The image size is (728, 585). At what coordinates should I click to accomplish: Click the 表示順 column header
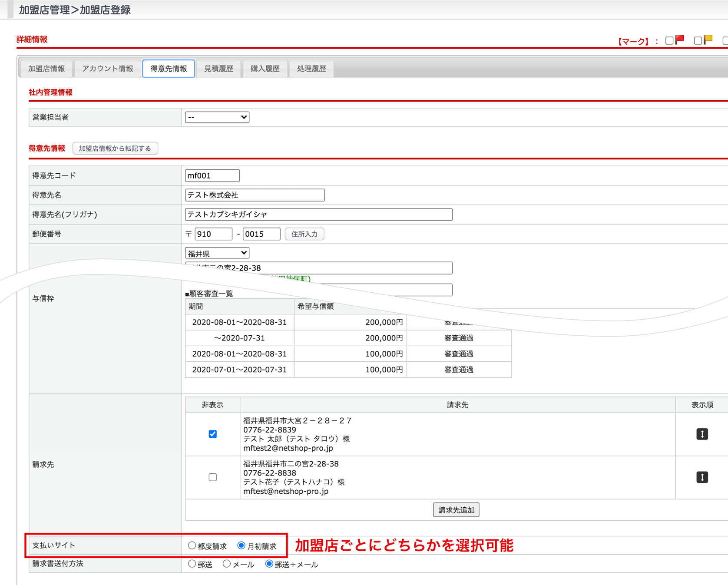pyautogui.click(x=702, y=405)
